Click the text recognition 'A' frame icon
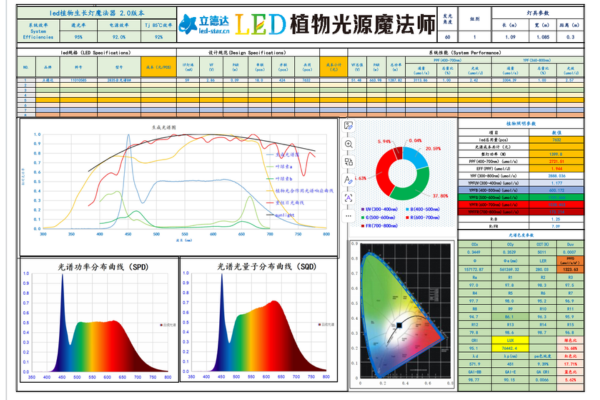This screenshot has width=600, height=400. (348, 198)
